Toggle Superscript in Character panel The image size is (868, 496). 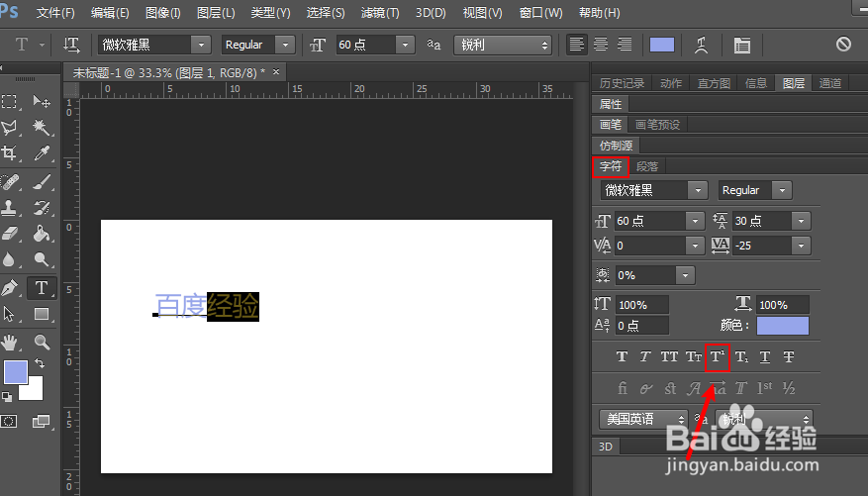pos(718,357)
